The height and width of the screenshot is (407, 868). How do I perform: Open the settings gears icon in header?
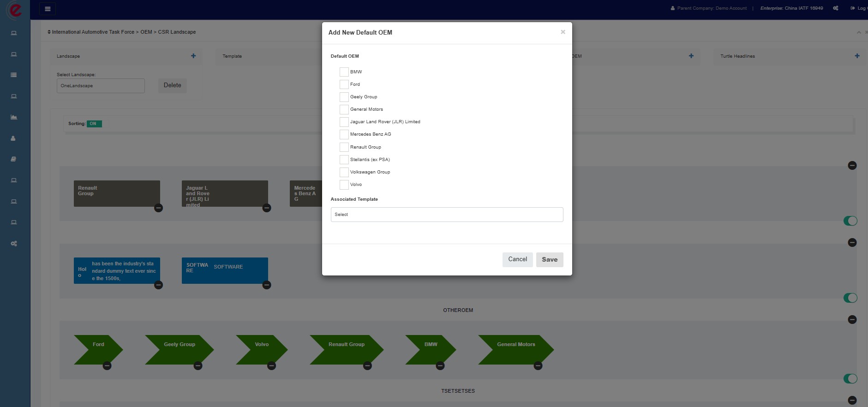pyautogui.click(x=836, y=8)
